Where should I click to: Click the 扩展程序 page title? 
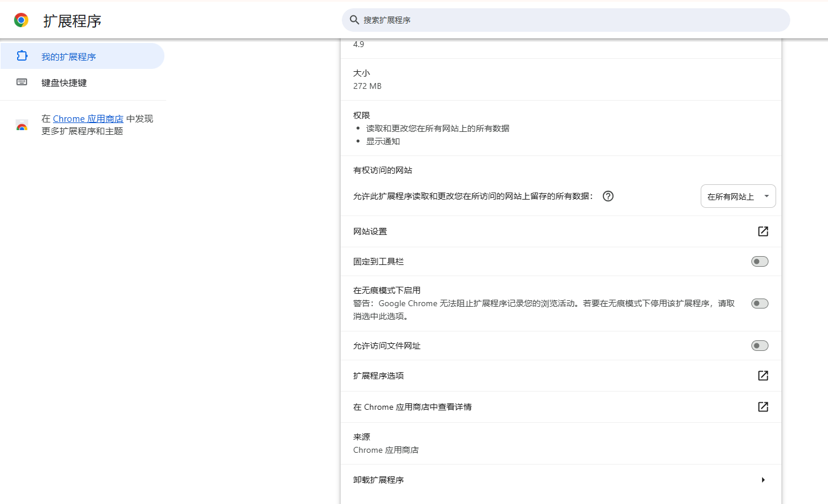pyautogui.click(x=72, y=21)
